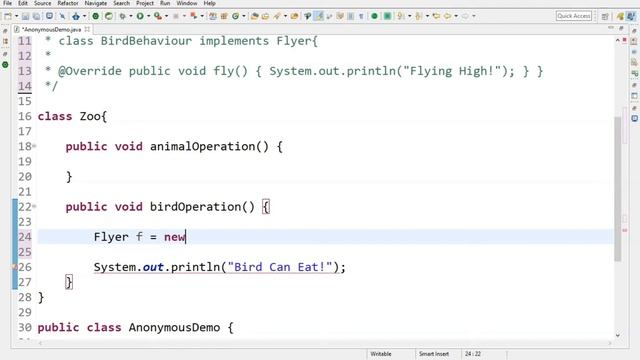This screenshot has height=360, width=640.
Task: Open the New file dropdown arrow
Action: pyautogui.click(x=16, y=16)
